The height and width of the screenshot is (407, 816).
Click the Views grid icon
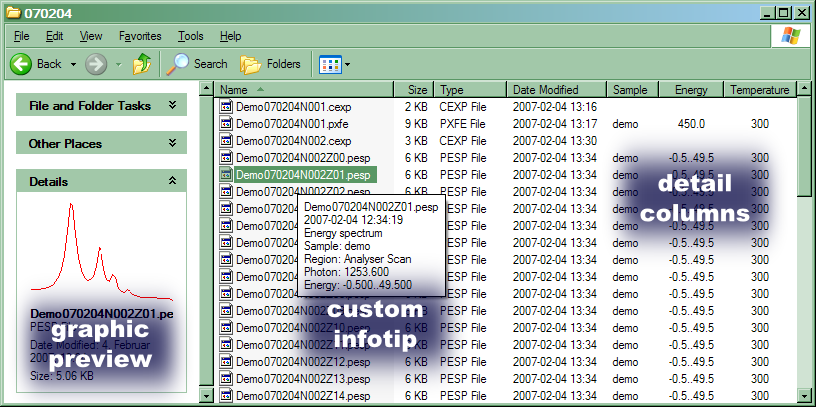pos(329,64)
